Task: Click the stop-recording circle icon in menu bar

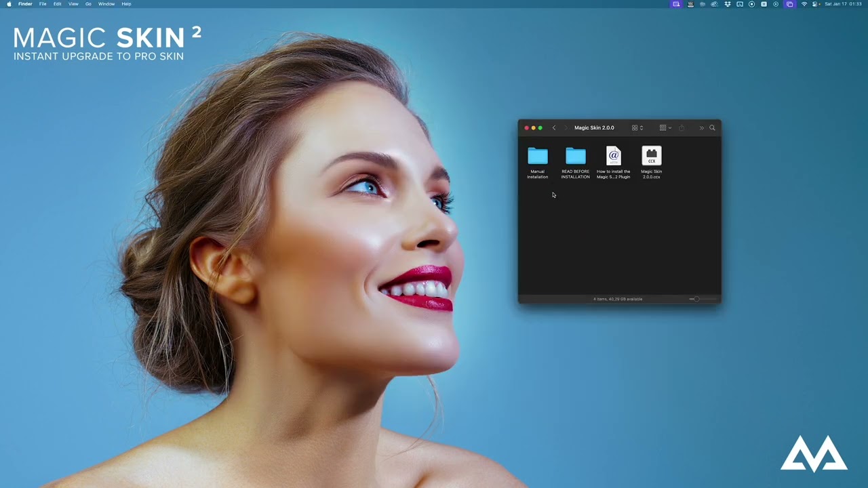Action: pos(751,4)
